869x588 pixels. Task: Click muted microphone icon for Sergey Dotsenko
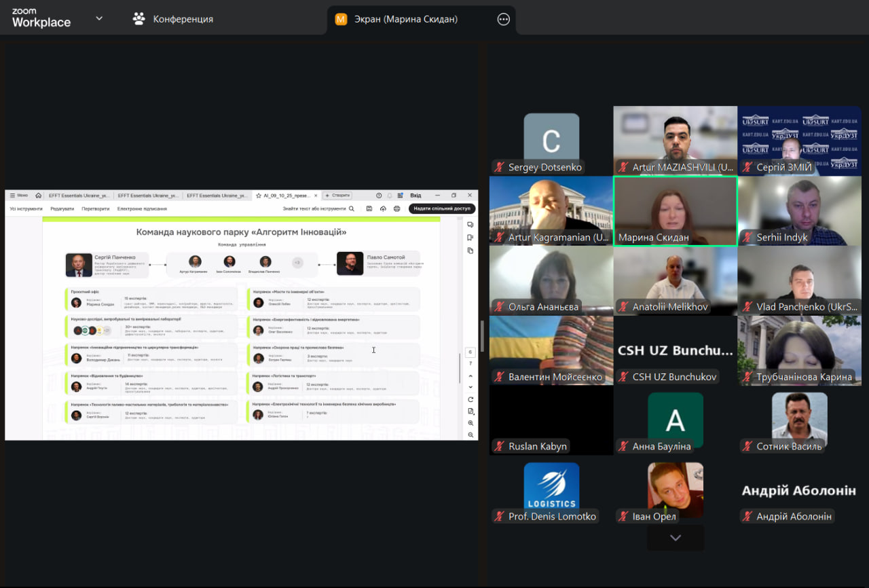[x=500, y=167]
